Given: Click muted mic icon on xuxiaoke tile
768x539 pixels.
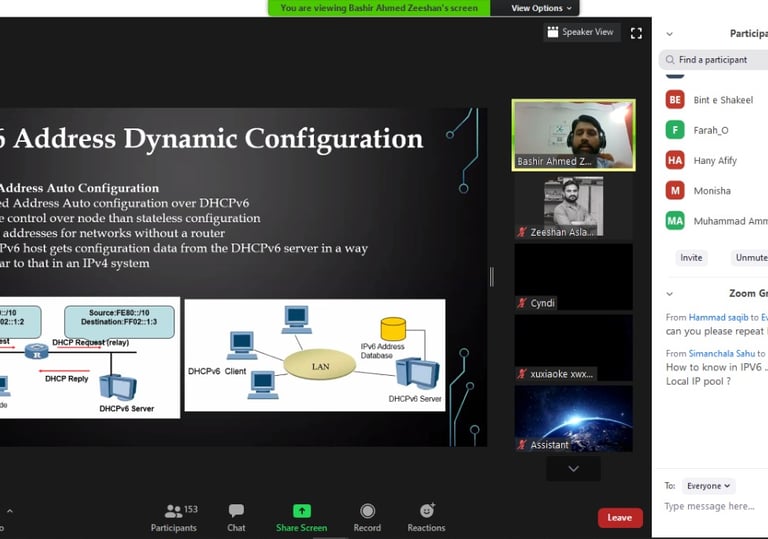Looking at the screenshot, I should click(x=522, y=374).
